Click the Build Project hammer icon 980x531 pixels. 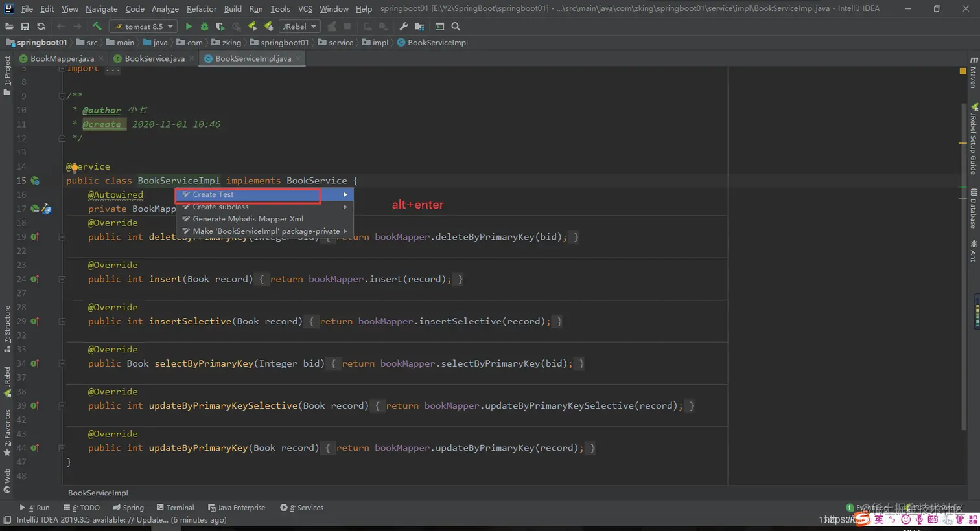point(97,27)
